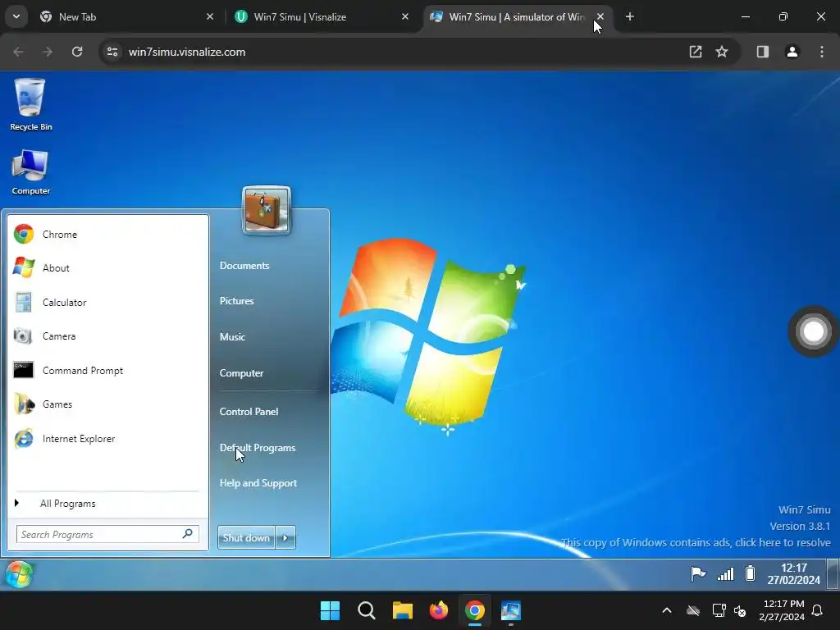Open Chrome's three-dot menu

click(822, 52)
